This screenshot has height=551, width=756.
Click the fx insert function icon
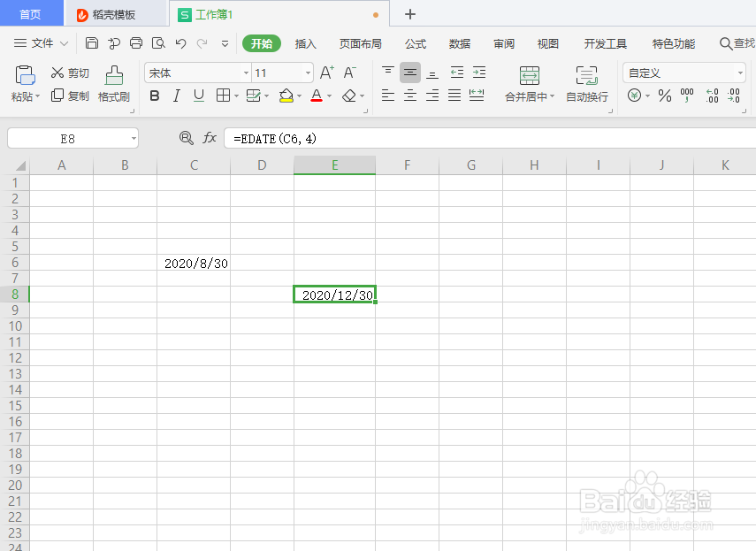pyautogui.click(x=210, y=138)
